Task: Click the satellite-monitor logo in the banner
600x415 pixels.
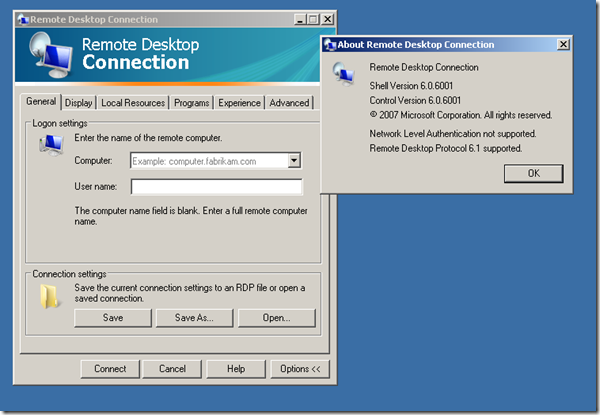Action: [51, 55]
